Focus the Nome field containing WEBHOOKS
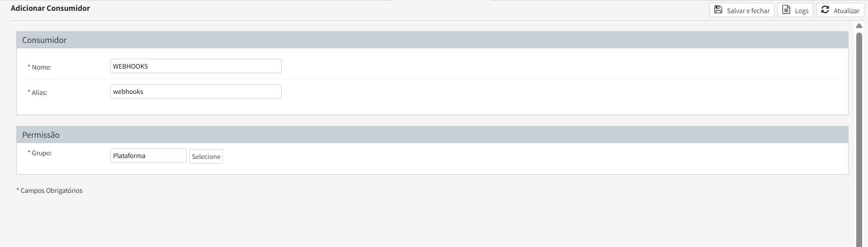Image resolution: width=868 pixels, height=247 pixels. (x=196, y=66)
